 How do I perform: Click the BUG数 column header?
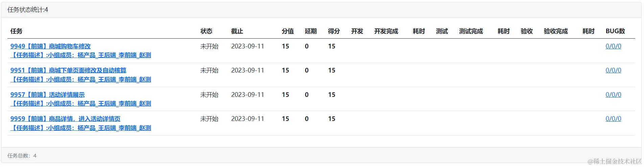click(x=615, y=31)
